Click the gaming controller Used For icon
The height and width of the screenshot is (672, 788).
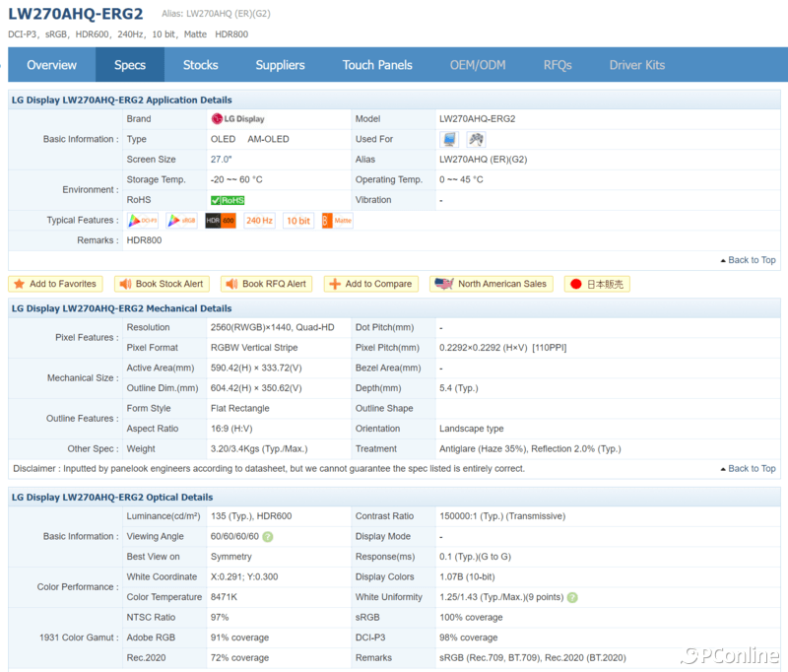click(476, 139)
